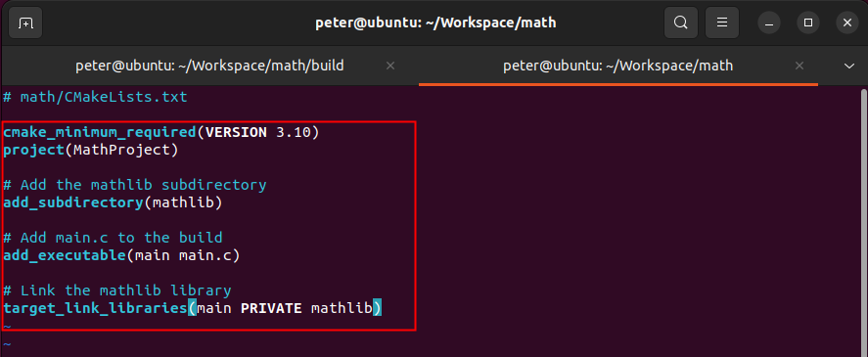This screenshot has height=357, width=868.
Task: Place cursor on cmake_minimum_required line
Action: tap(161, 133)
